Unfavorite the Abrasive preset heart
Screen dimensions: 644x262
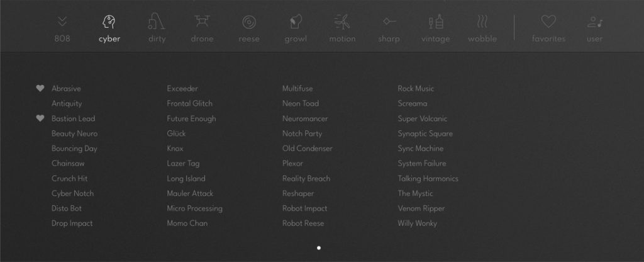[x=40, y=88]
